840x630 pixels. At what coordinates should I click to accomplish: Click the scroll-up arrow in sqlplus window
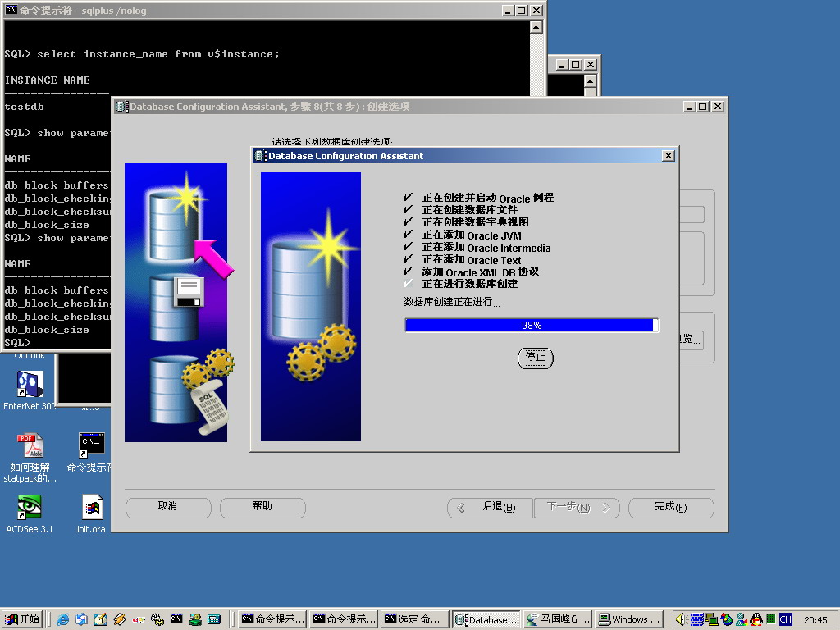click(536, 27)
